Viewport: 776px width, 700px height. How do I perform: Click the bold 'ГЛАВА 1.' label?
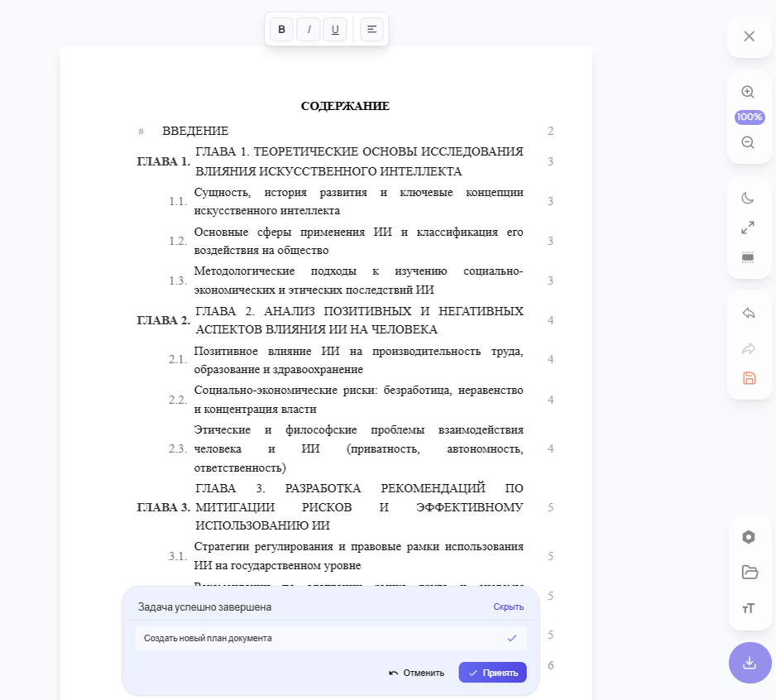[x=163, y=161]
